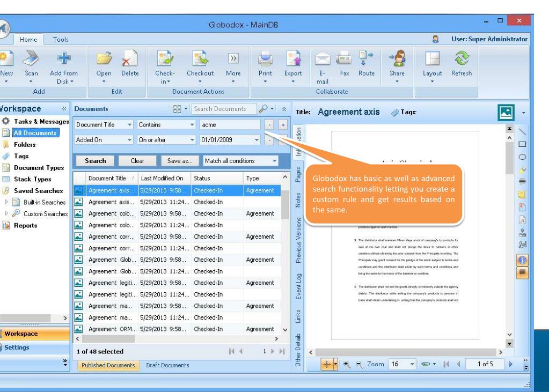
Task: Click the Refresh icon
Action: pyautogui.click(x=462, y=58)
